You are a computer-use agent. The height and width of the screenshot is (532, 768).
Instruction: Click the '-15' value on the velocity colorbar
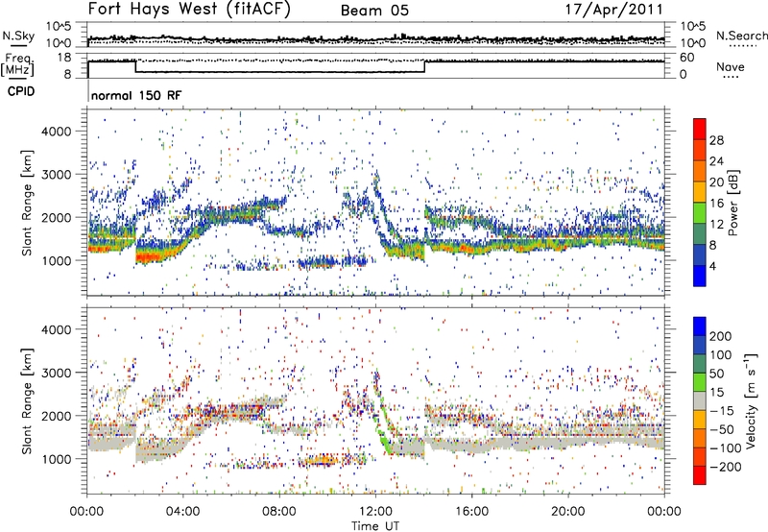[722, 410]
